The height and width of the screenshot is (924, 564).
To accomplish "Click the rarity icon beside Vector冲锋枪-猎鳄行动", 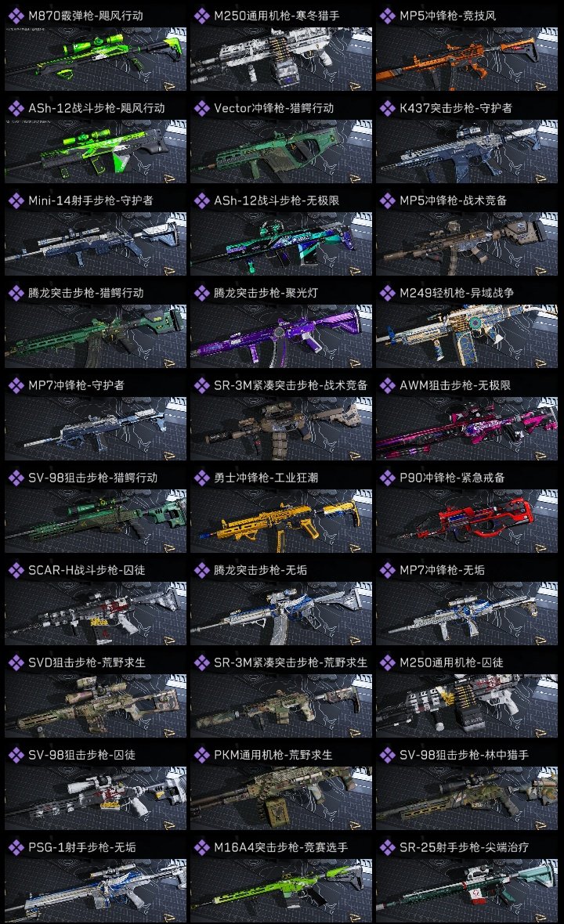I will pyautogui.click(x=201, y=108).
